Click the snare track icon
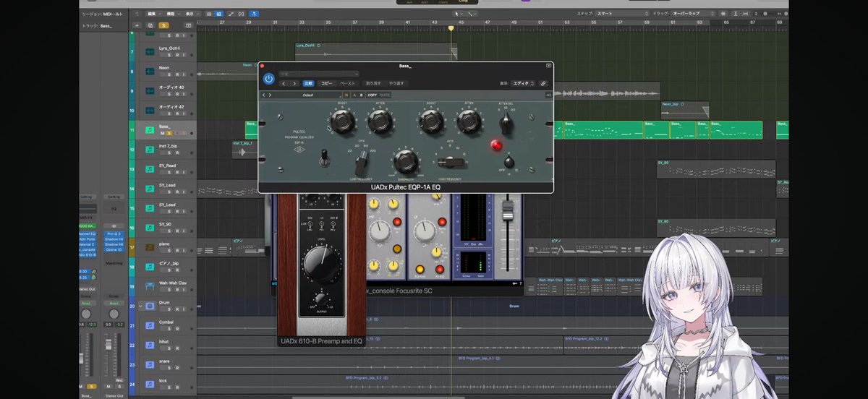The image size is (868, 399). coord(149,364)
